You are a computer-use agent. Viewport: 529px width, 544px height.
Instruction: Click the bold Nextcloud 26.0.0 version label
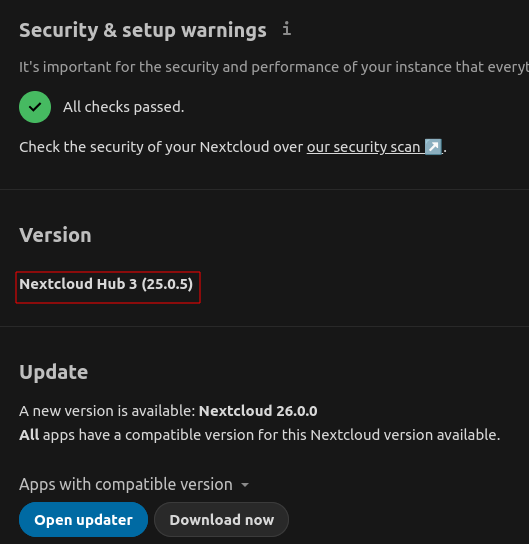coord(258,411)
